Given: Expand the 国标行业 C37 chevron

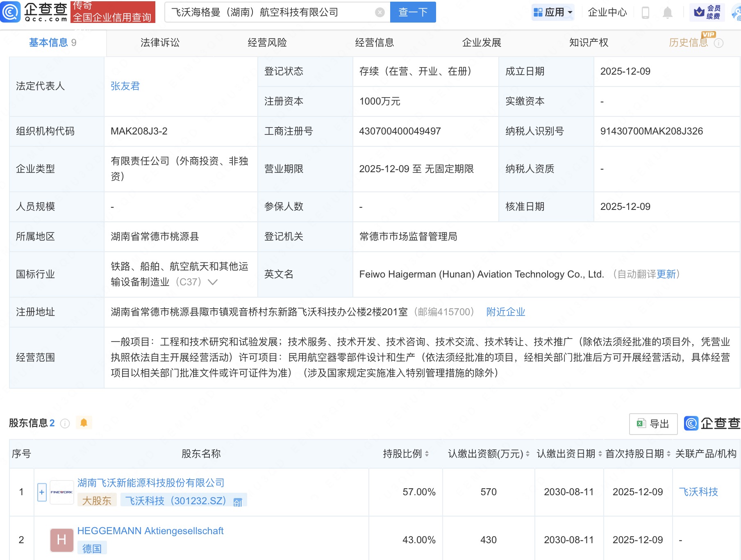Looking at the screenshot, I should [213, 282].
